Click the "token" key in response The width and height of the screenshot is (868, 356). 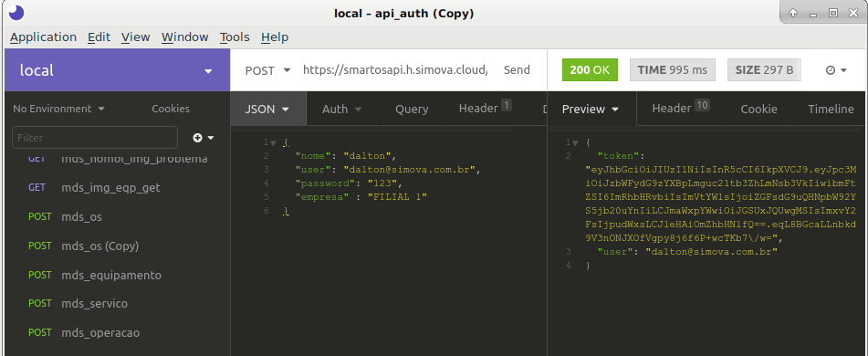(x=618, y=156)
